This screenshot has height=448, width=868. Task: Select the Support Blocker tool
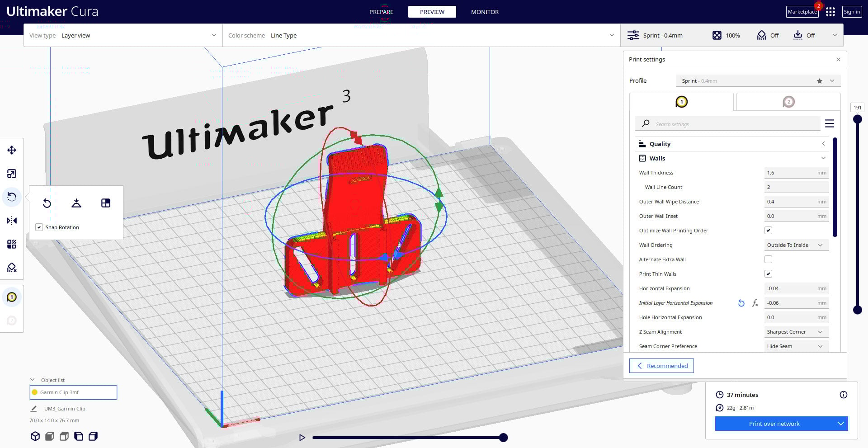[x=12, y=268]
